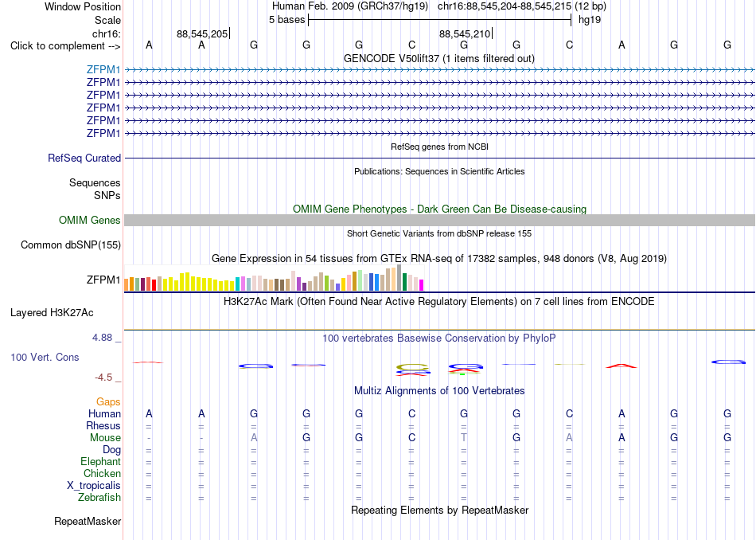Click the T base in the Mouse row
The width and height of the screenshot is (756, 540).
tap(464, 438)
